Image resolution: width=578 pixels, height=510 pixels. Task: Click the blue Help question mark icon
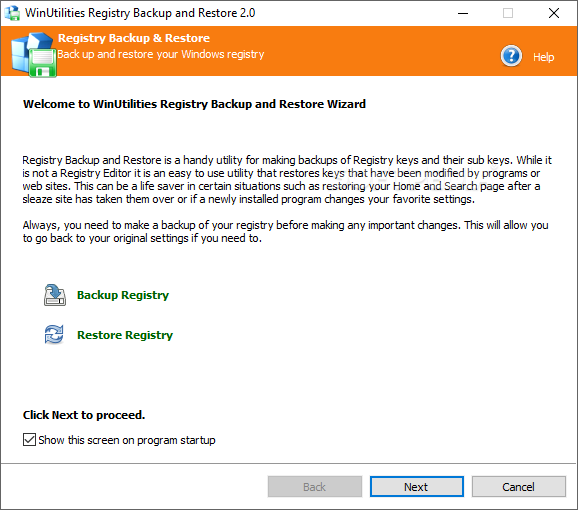(x=511, y=56)
